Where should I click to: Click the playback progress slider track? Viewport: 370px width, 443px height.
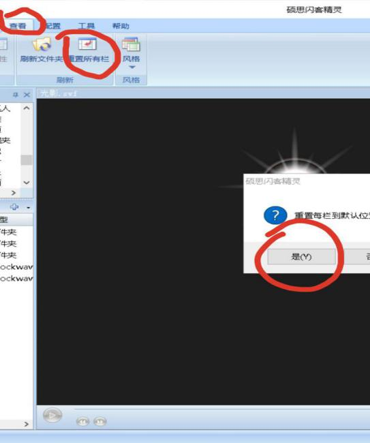tap(222, 409)
